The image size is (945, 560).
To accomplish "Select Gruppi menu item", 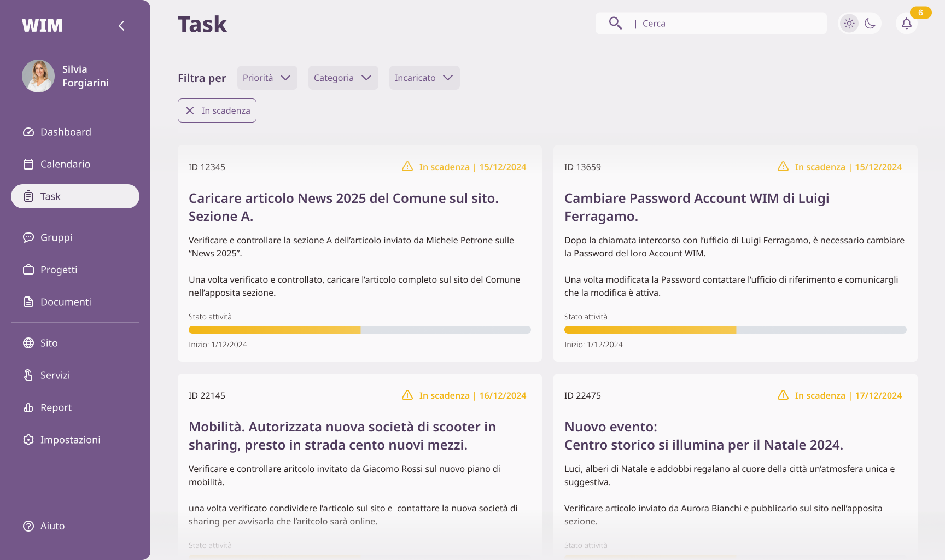I will (75, 237).
